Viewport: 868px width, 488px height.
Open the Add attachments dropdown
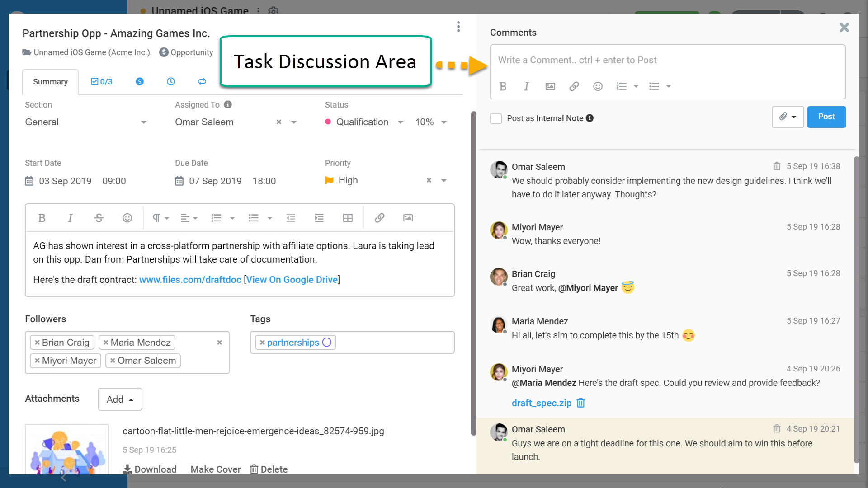(x=120, y=399)
